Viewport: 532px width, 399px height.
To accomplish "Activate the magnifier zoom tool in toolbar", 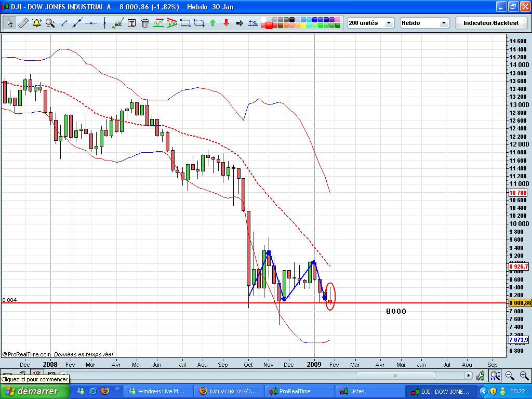I will pyautogui.click(x=50, y=23).
